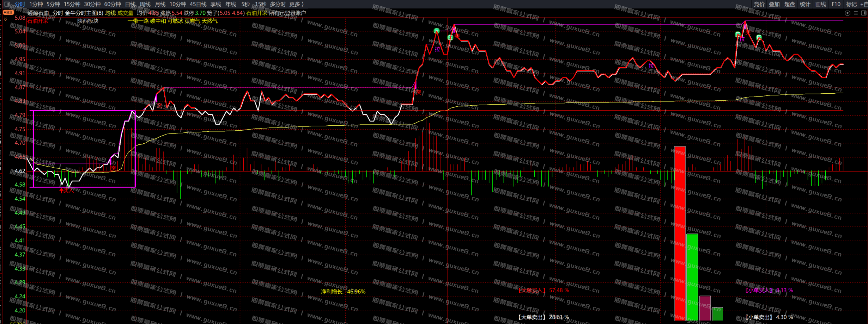Screen dimensions: 868x324
Task: Toggle the left sidebar panel icon
Action: (x=7, y=4)
